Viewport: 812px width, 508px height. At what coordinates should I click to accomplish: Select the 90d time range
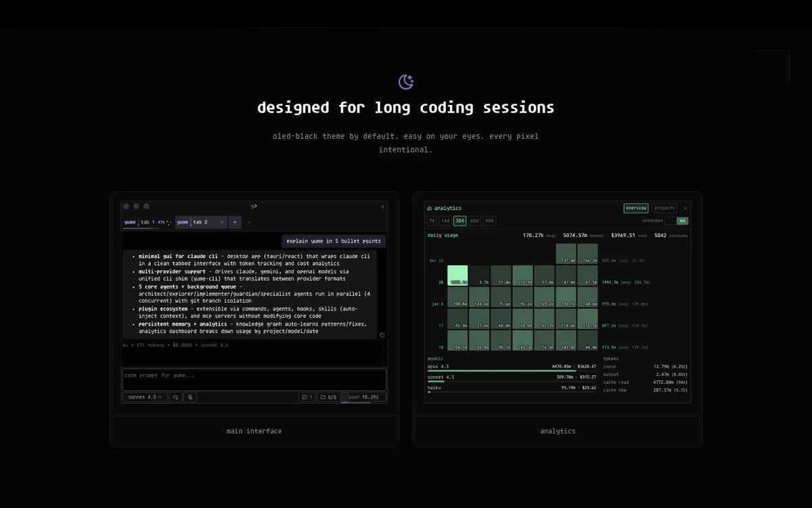coord(489,221)
